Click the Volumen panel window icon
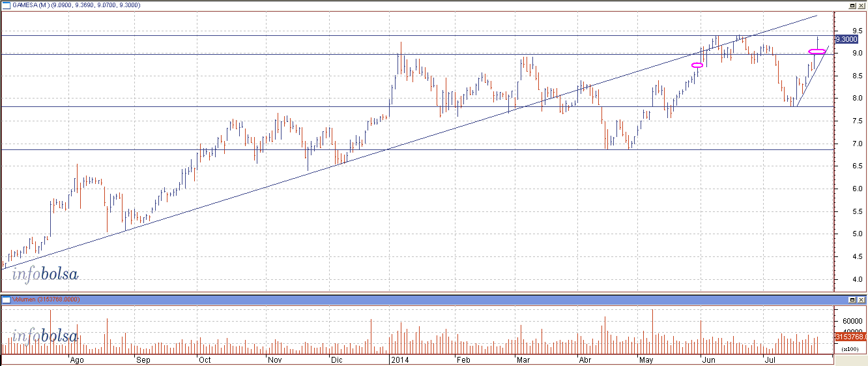 tap(6, 299)
